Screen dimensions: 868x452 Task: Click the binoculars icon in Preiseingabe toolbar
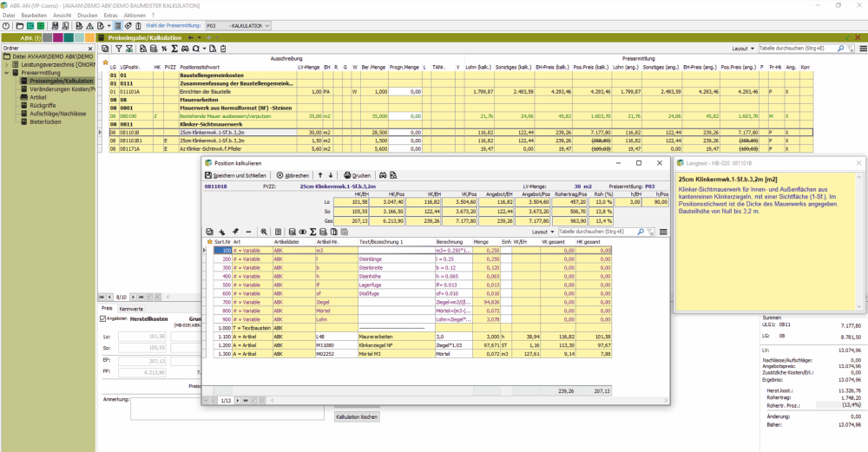[185, 49]
